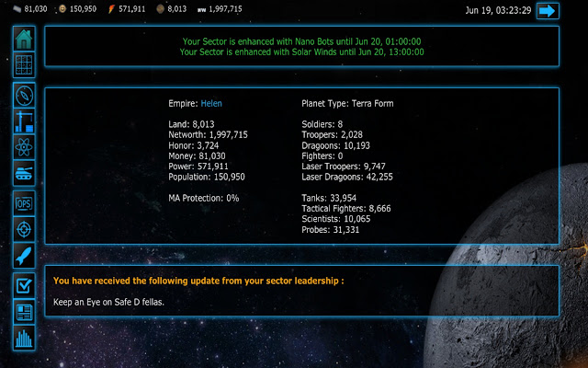Click the Scientists: 10,065 row
Viewport: 588px width, 368px height.
(x=336, y=219)
